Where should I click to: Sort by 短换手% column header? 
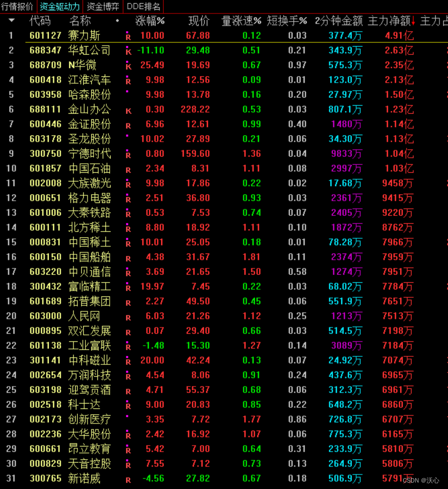pos(287,21)
